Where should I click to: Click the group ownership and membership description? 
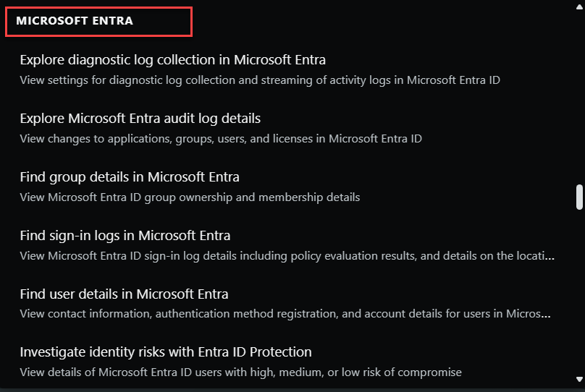(x=190, y=197)
